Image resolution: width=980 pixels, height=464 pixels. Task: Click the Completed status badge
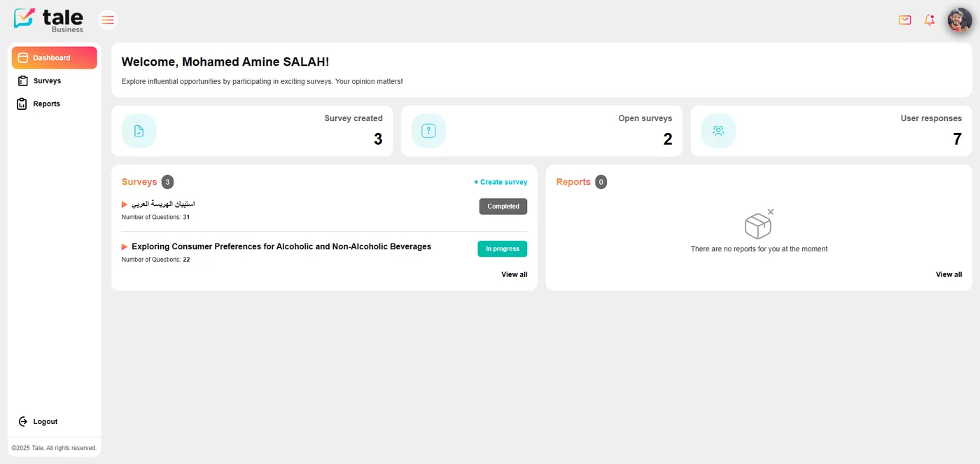pos(503,206)
